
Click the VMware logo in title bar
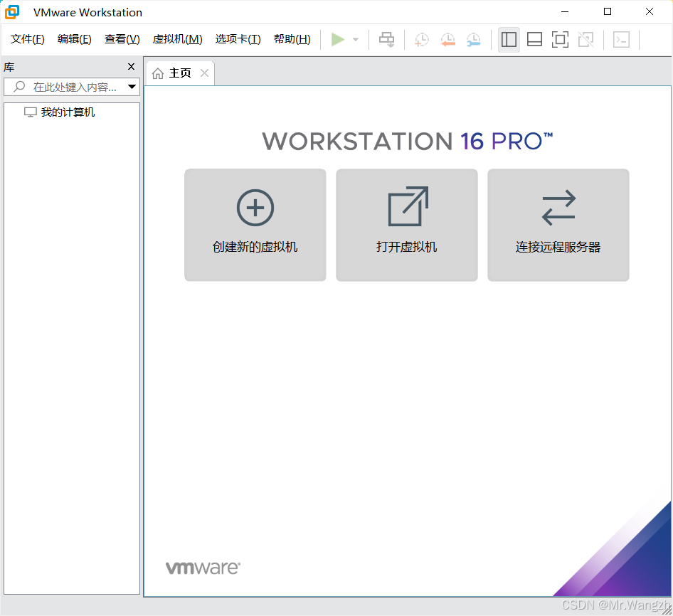pyautogui.click(x=12, y=12)
